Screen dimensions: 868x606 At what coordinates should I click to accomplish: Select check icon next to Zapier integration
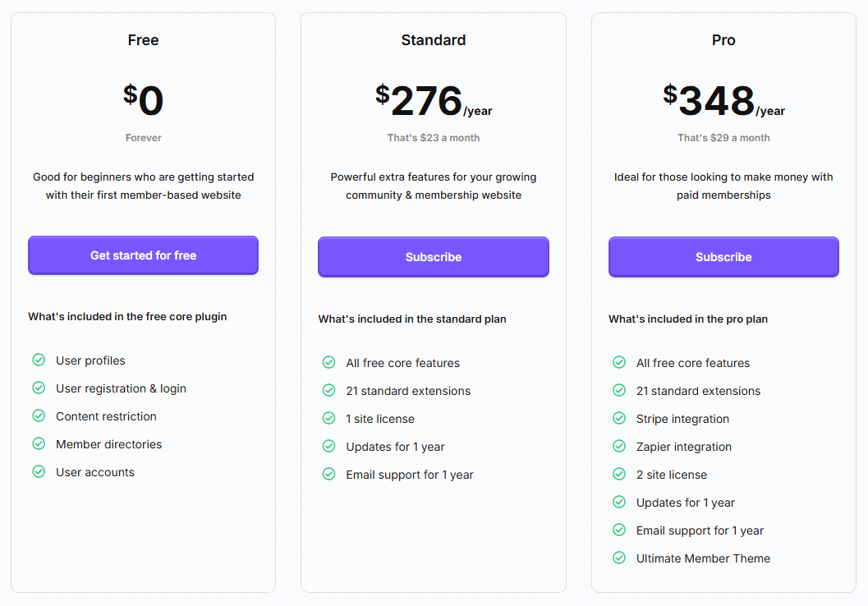(619, 446)
